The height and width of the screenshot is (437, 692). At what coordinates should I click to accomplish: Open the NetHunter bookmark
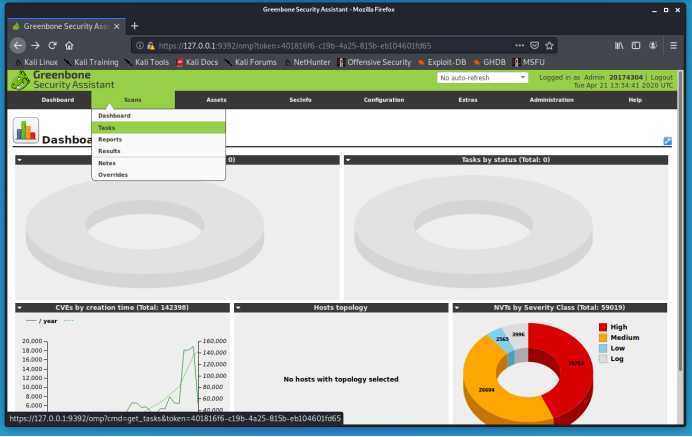308,62
